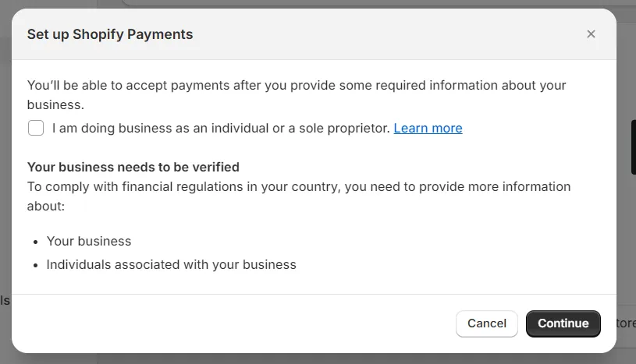Click the dimmed backdrop left of the dialog
The height and width of the screenshot is (364, 636).
point(5,195)
